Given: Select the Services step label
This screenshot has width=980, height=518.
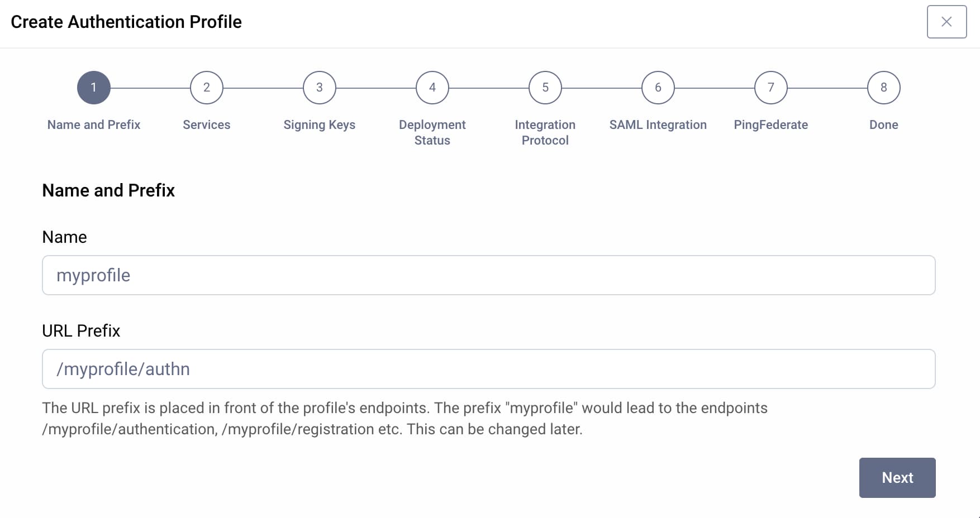Looking at the screenshot, I should 207,124.
